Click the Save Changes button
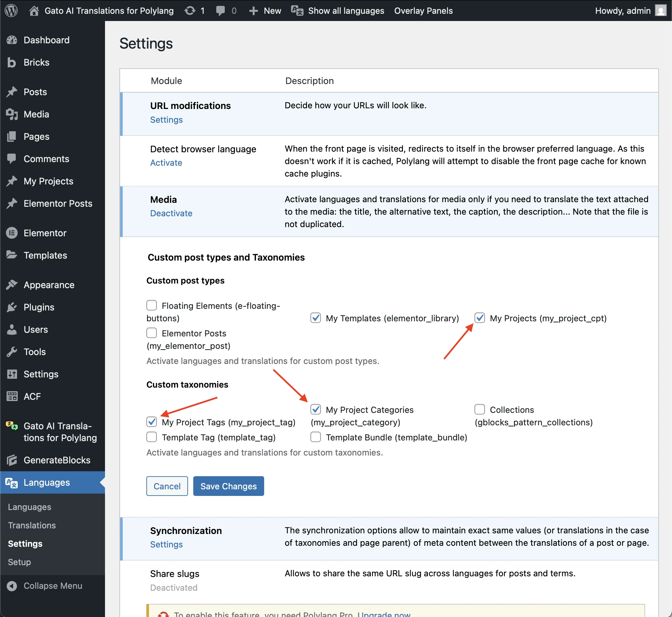 228,486
